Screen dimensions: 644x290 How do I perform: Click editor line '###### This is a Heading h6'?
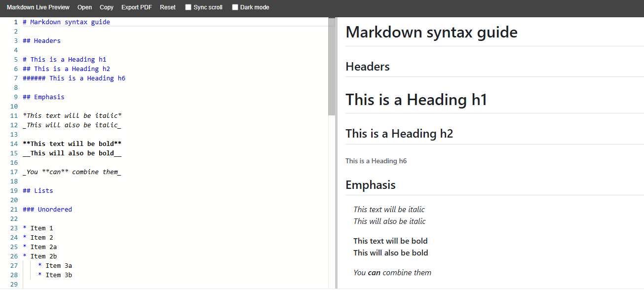pos(74,78)
